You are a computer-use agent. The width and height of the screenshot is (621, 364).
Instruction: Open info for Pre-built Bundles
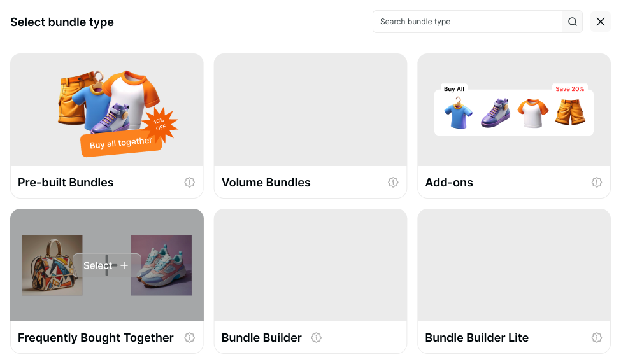pos(189,183)
